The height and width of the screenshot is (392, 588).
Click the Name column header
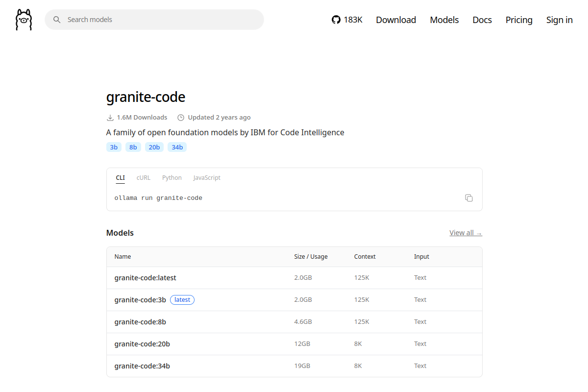[x=123, y=257]
